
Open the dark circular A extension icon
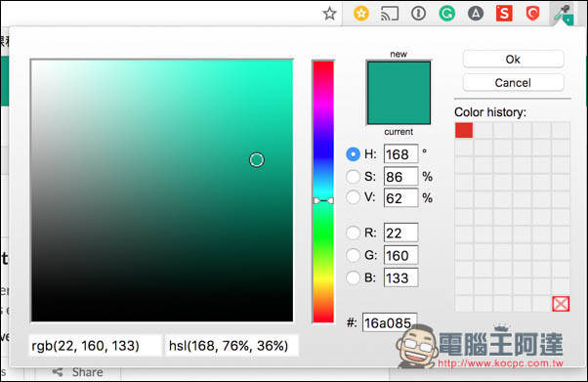click(476, 14)
